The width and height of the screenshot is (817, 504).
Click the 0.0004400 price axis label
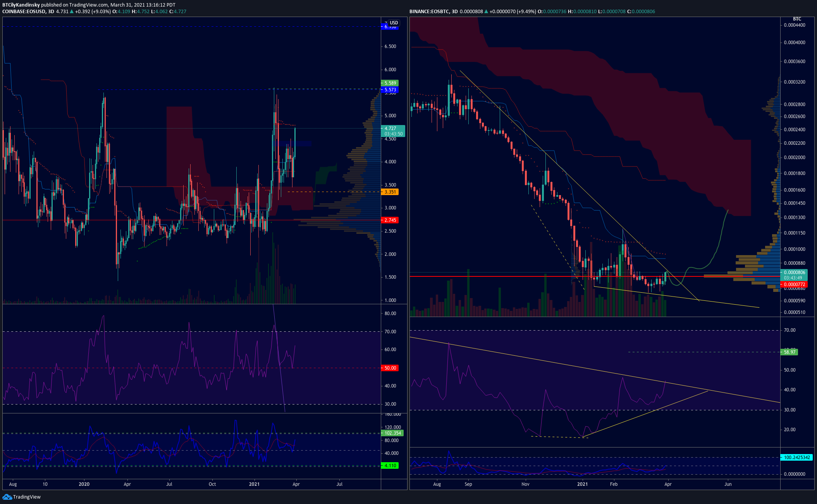click(x=795, y=25)
